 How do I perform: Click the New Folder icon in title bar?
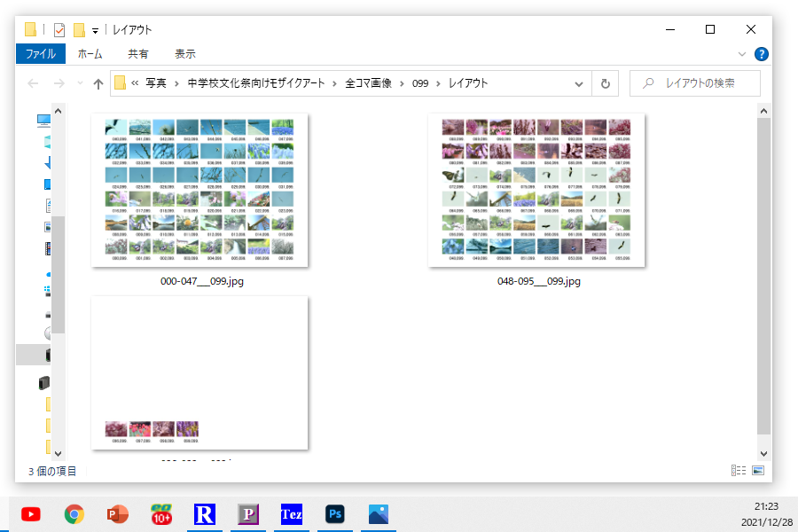tap(80, 30)
